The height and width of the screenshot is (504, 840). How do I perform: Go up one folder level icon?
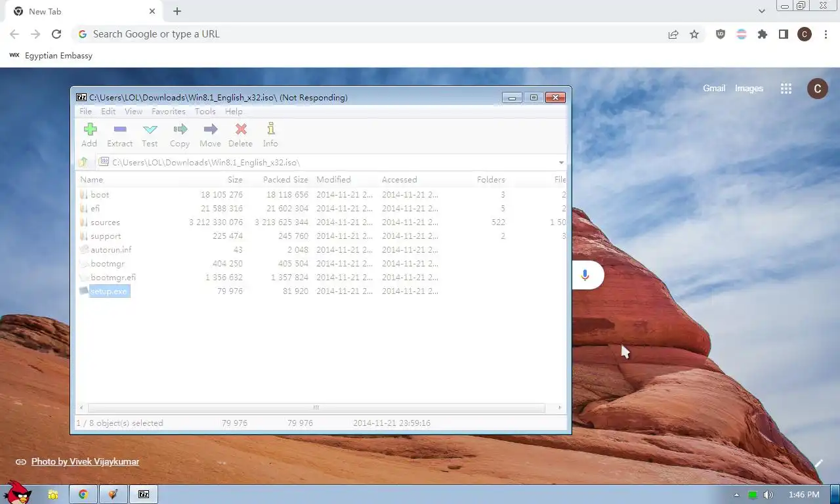83,162
